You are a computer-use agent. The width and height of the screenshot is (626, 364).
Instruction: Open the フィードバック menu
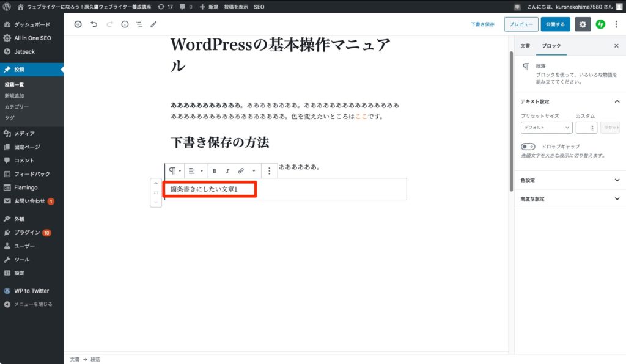pos(32,174)
